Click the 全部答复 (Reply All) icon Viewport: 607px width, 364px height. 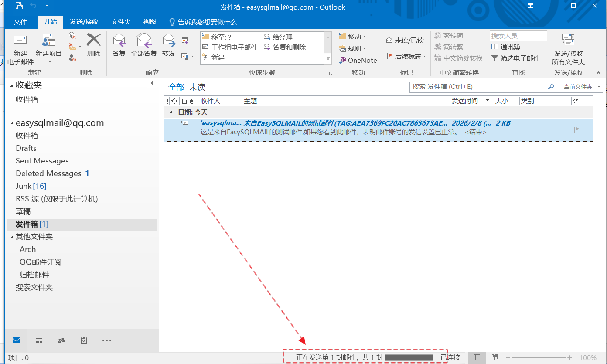[x=143, y=46]
